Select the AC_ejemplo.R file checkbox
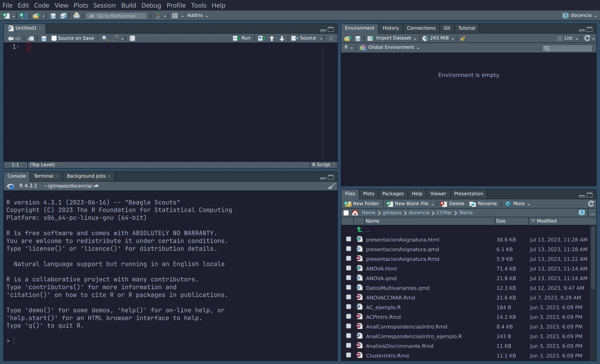 pyautogui.click(x=348, y=307)
